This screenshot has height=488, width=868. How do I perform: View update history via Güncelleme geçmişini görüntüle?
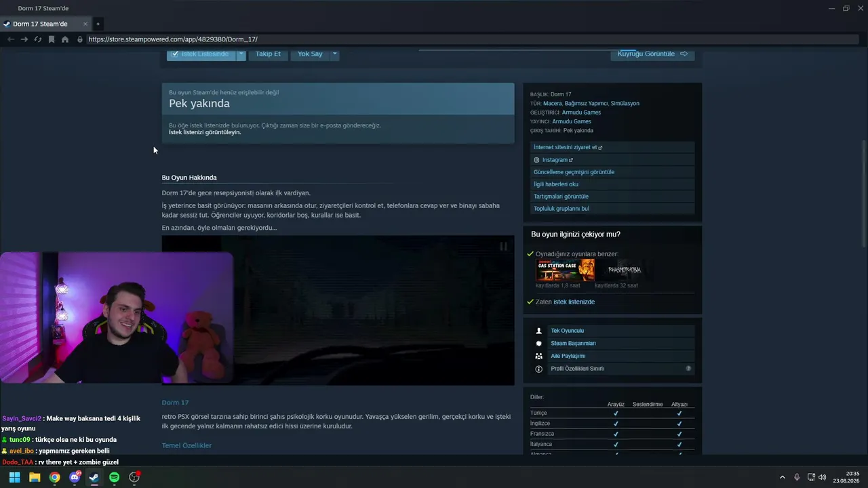[612, 172]
